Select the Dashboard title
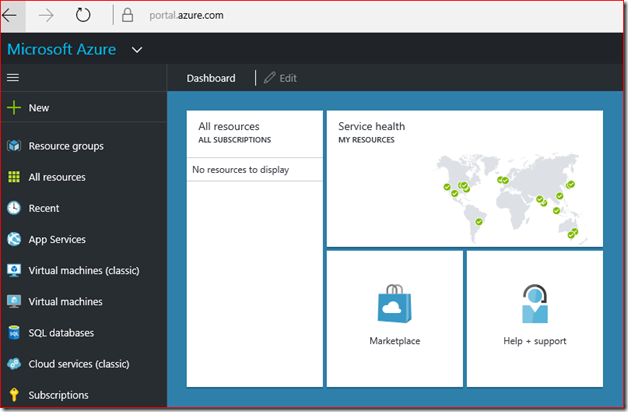 pos(211,78)
